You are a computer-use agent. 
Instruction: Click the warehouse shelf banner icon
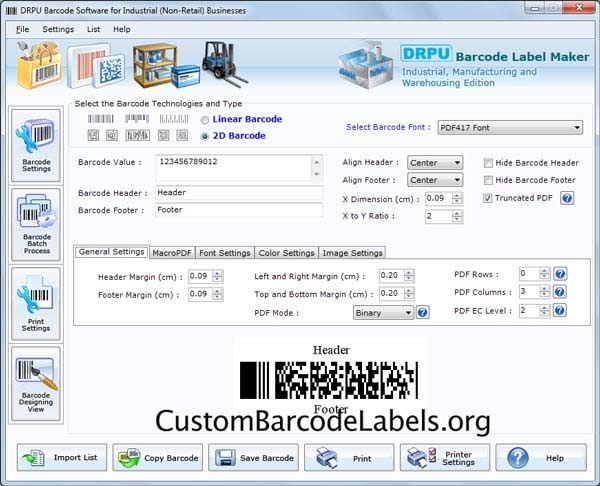166,65
